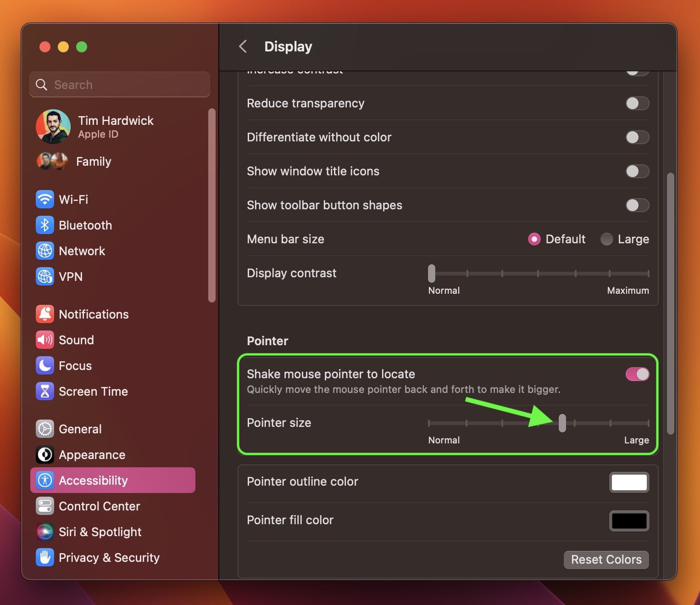Select the Sound speaker icon

(45, 340)
